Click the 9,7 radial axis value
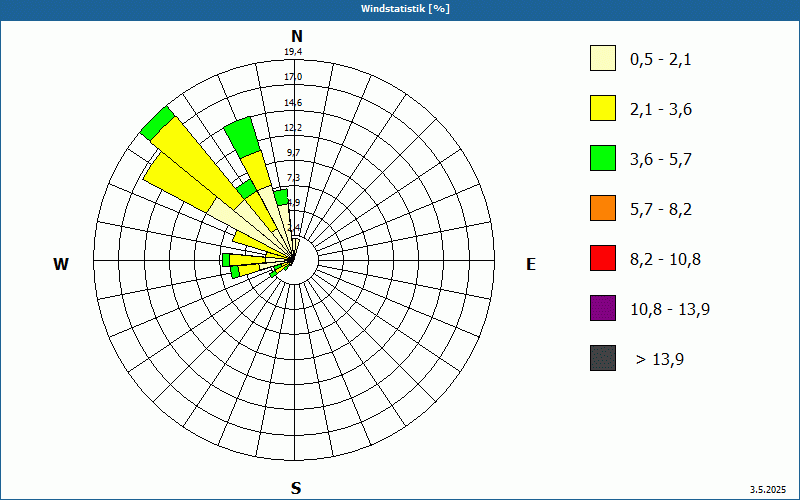Screen dimensions: 800x500 tap(293, 153)
